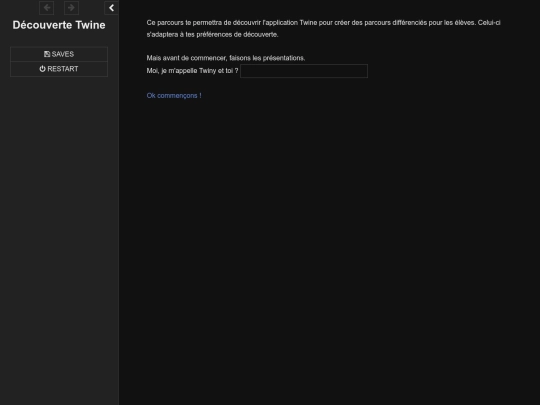The width and height of the screenshot is (540, 405).
Task: Follow the "Ok commençons !" link
Action: click(x=174, y=96)
